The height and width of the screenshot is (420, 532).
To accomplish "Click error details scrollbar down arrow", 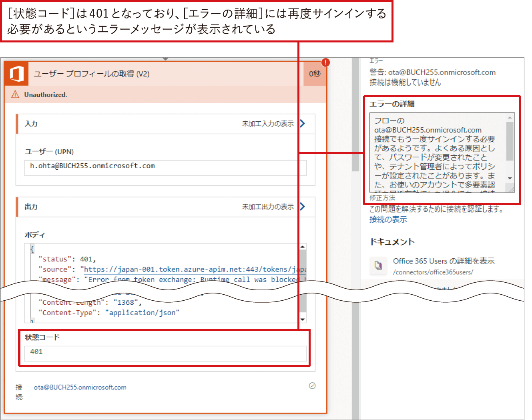I will pos(510,178).
